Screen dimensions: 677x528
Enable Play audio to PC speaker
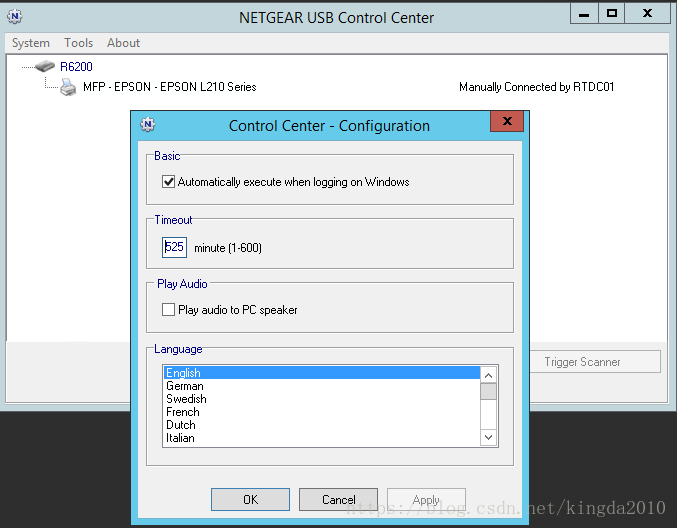pos(168,310)
